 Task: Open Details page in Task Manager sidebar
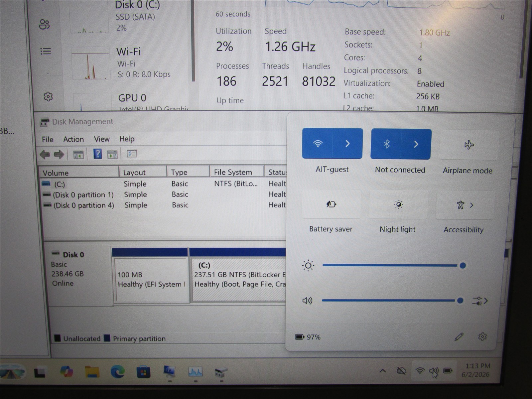46,51
